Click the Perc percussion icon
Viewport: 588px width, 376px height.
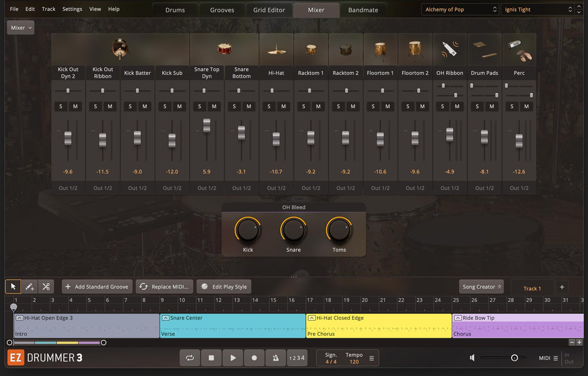519,51
